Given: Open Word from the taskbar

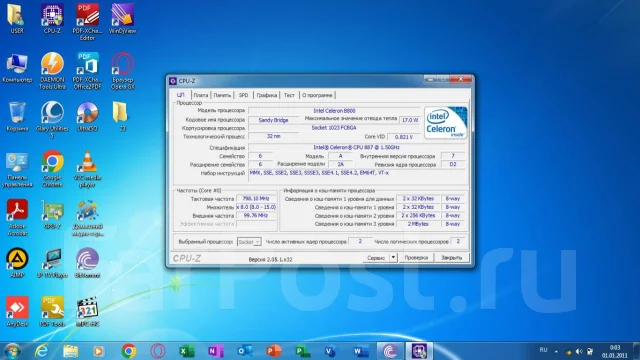Looking at the screenshot, I should click(361, 351).
